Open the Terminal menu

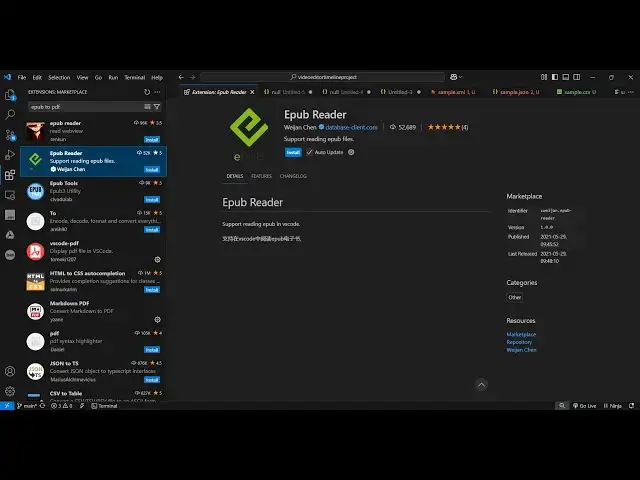pos(135,77)
